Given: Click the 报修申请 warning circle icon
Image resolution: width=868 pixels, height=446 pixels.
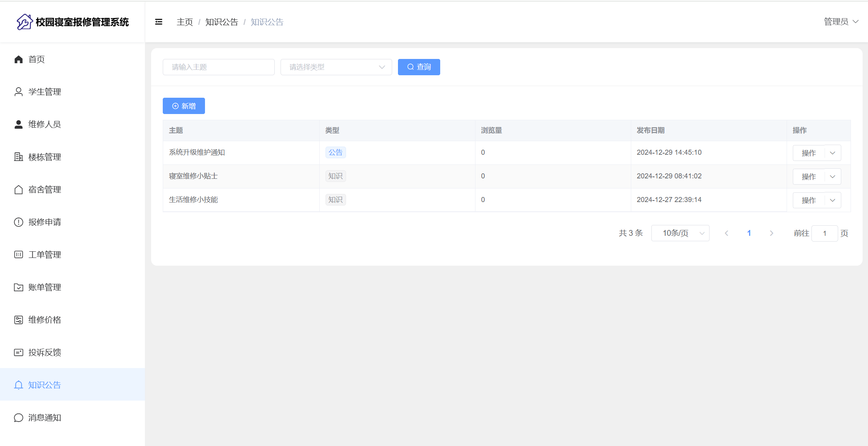Looking at the screenshot, I should [19, 222].
